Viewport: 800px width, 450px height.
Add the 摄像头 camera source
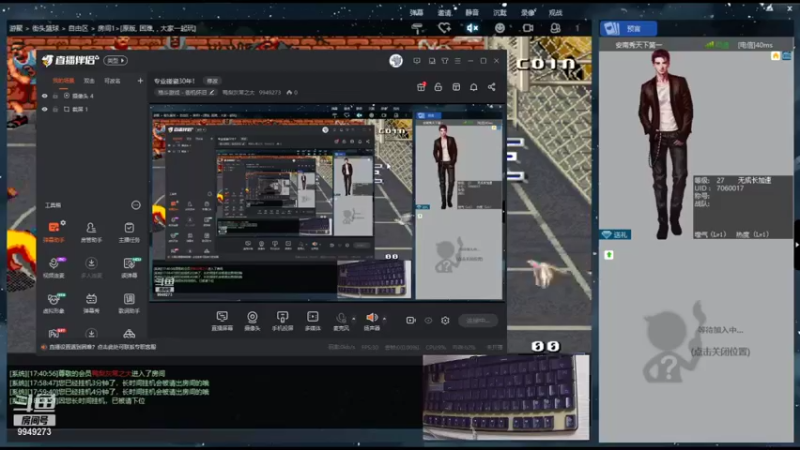click(x=252, y=321)
